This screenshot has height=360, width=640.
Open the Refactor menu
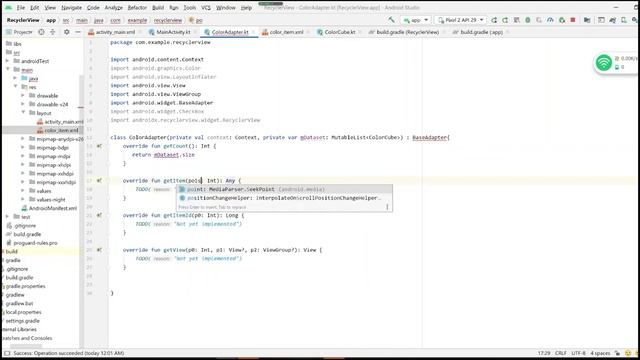click(x=137, y=8)
